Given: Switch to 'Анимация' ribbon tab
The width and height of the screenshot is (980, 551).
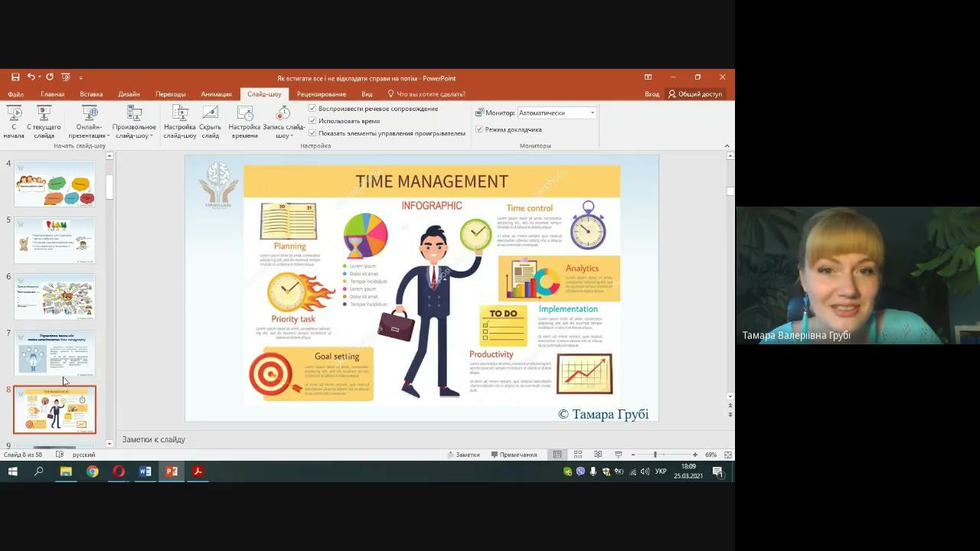Looking at the screenshot, I should coord(216,94).
